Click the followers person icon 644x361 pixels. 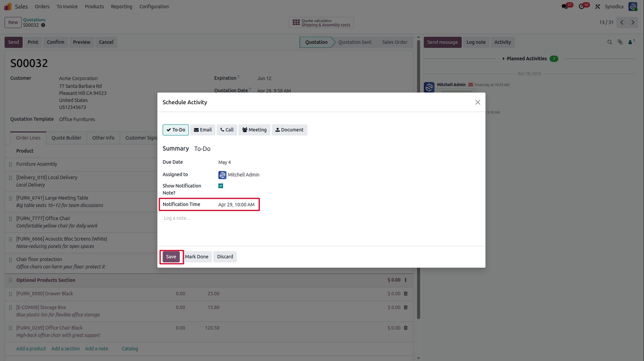(x=631, y=42)
